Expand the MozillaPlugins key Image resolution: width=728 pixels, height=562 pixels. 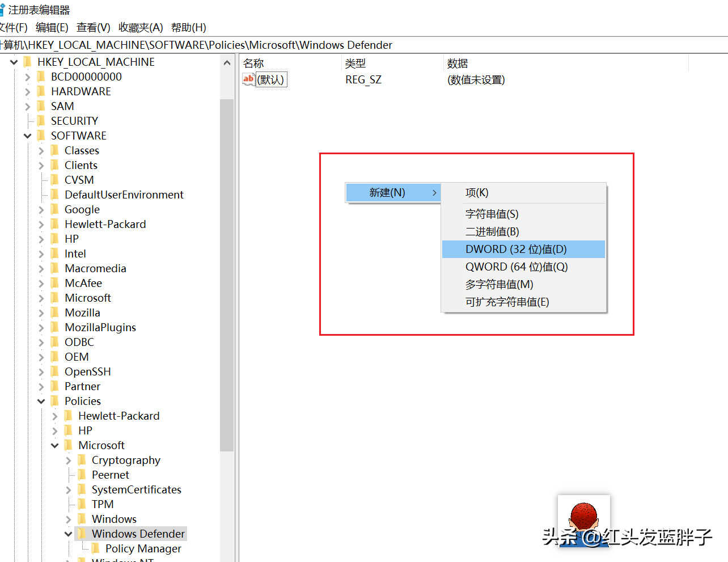click(41, 327)
